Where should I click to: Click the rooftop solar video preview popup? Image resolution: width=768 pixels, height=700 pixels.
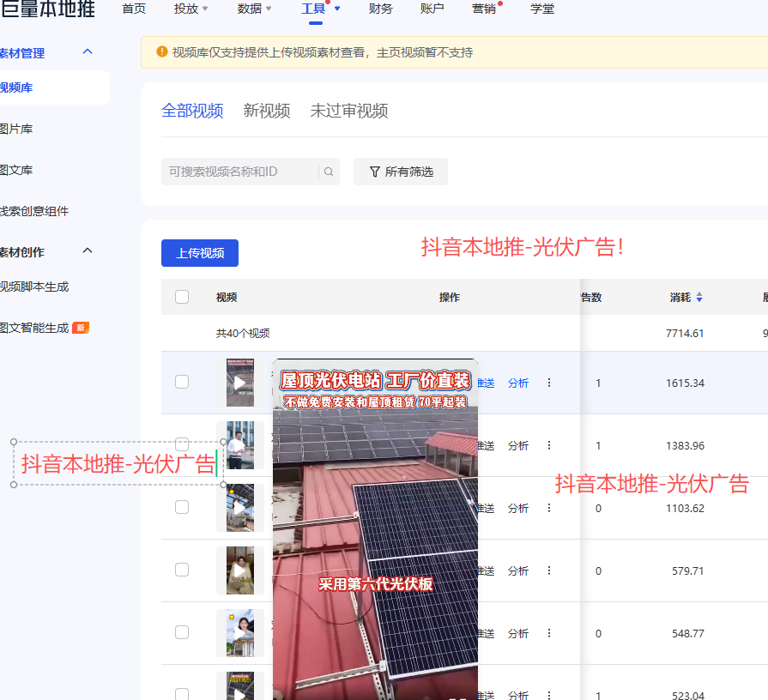(375, 529)
